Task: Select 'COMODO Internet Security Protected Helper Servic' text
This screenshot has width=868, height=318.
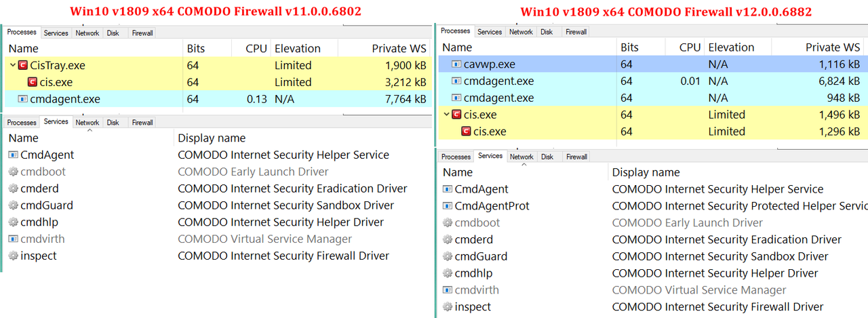Action: (x=740, y=206)
